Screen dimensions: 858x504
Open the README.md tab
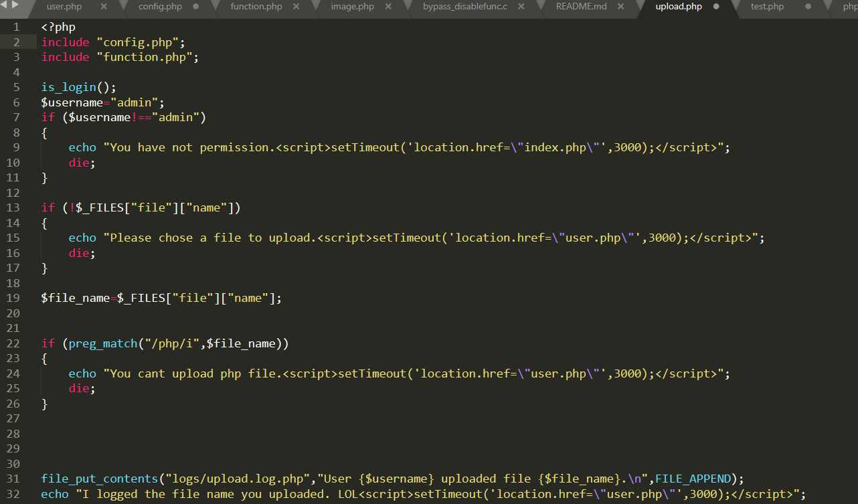pos(581,7)
